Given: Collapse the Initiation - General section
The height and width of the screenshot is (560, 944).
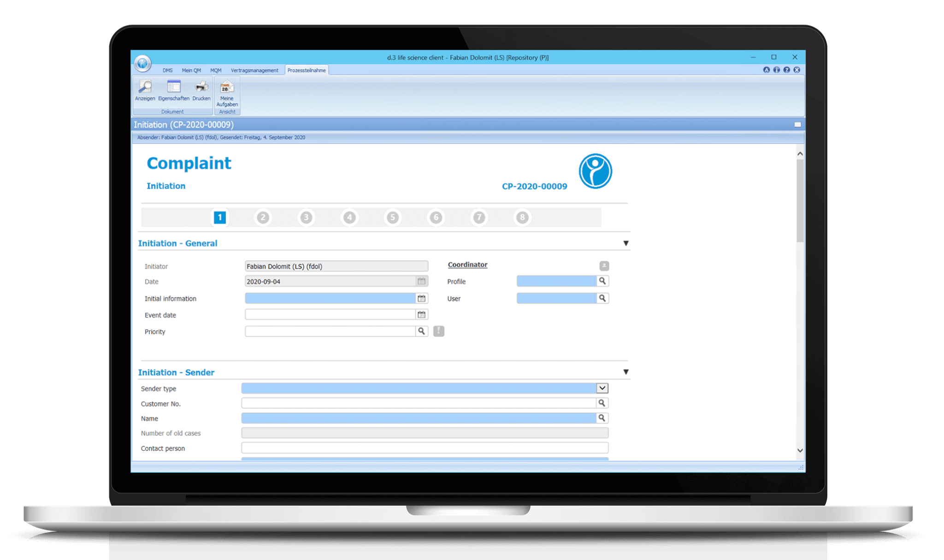Looking at the screenshot, I should 625,243.
